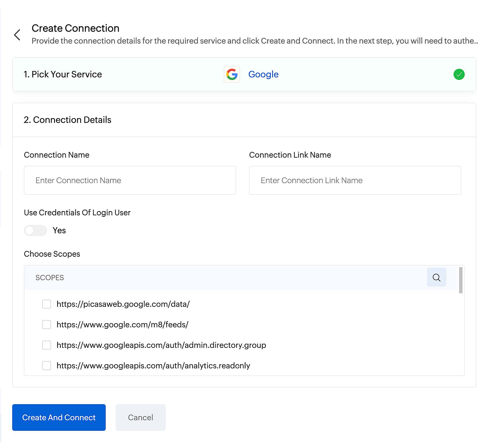Click the green checkmark status icon

click(459, 74)
